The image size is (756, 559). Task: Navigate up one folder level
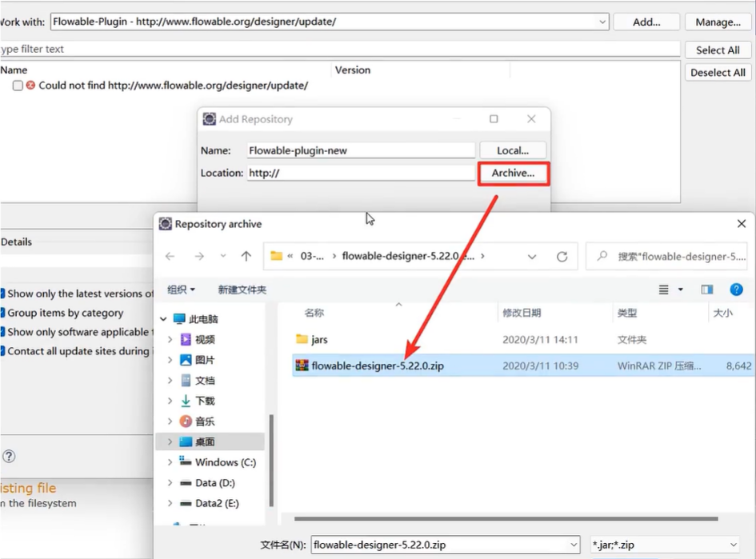click(246, 257)
